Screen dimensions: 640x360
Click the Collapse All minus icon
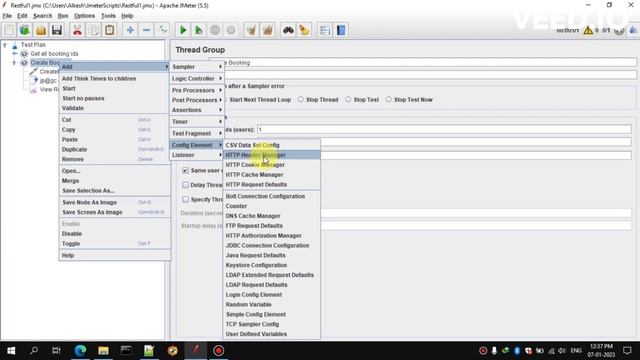point(146,30)
